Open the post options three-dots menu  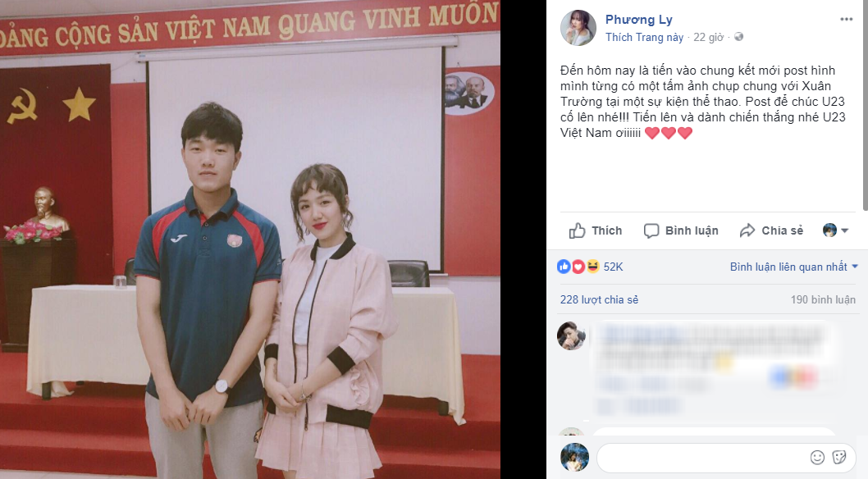click(x=846, y=20)
